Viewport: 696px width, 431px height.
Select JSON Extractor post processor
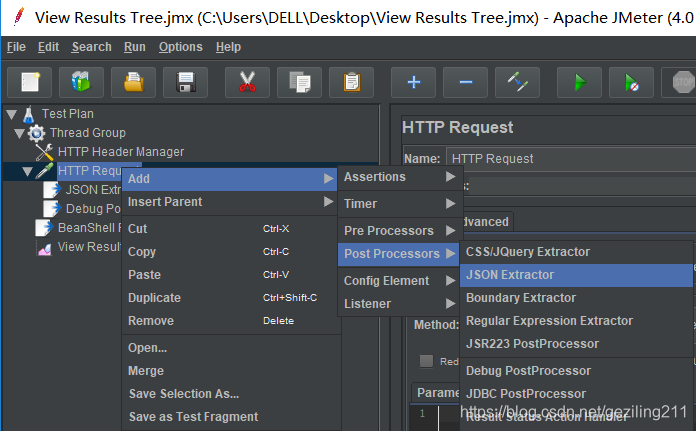coord(576,275)
